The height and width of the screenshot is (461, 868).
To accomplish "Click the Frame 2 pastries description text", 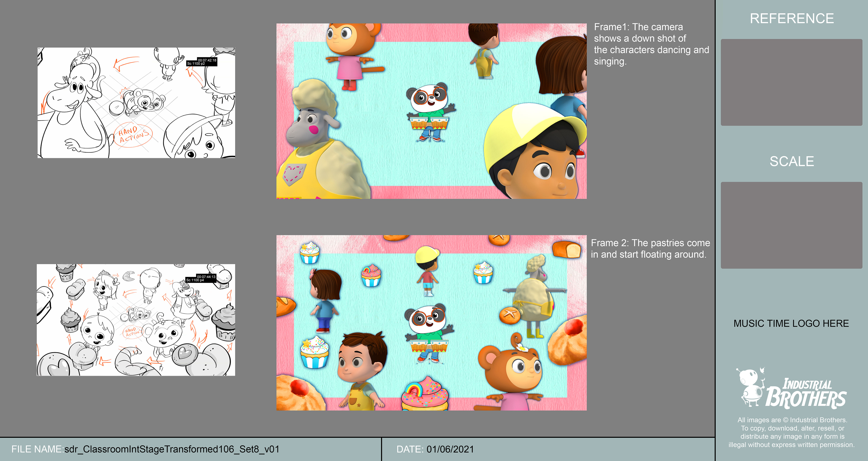I will (x=650, y=249).
